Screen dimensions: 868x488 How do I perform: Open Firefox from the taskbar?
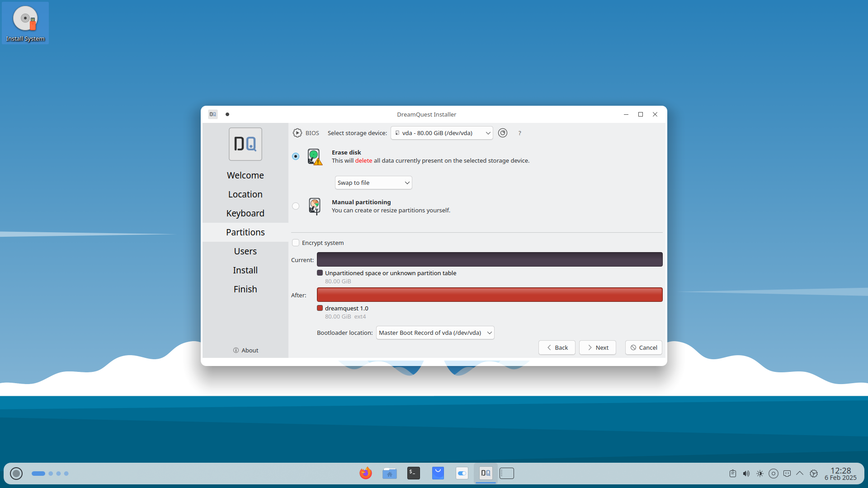click(365, 473)
